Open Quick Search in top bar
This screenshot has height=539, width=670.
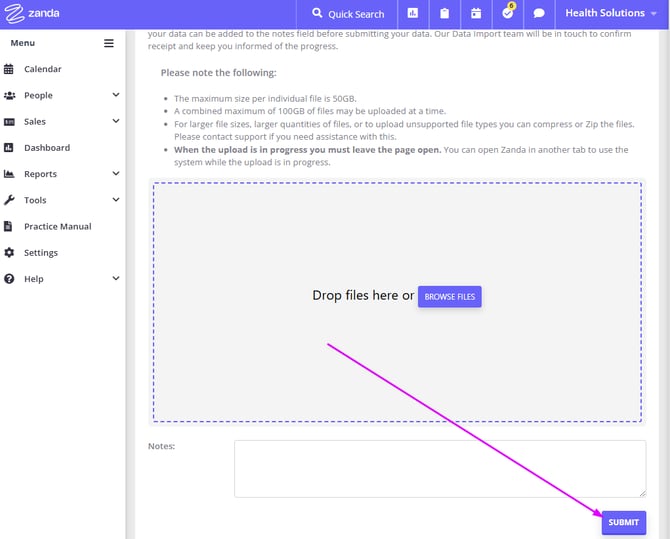(x=347, y=14)
